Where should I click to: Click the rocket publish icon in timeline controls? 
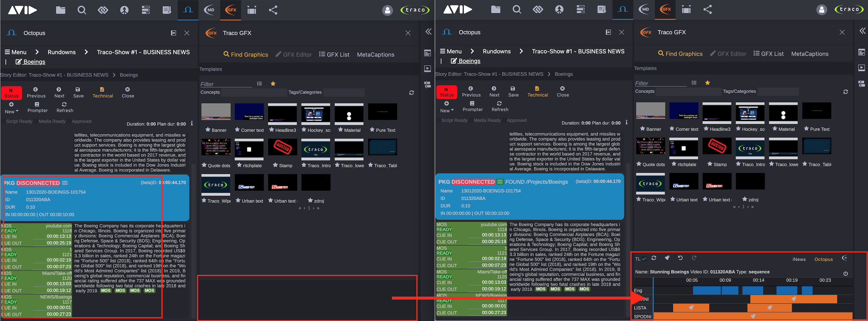pos(667,258)
